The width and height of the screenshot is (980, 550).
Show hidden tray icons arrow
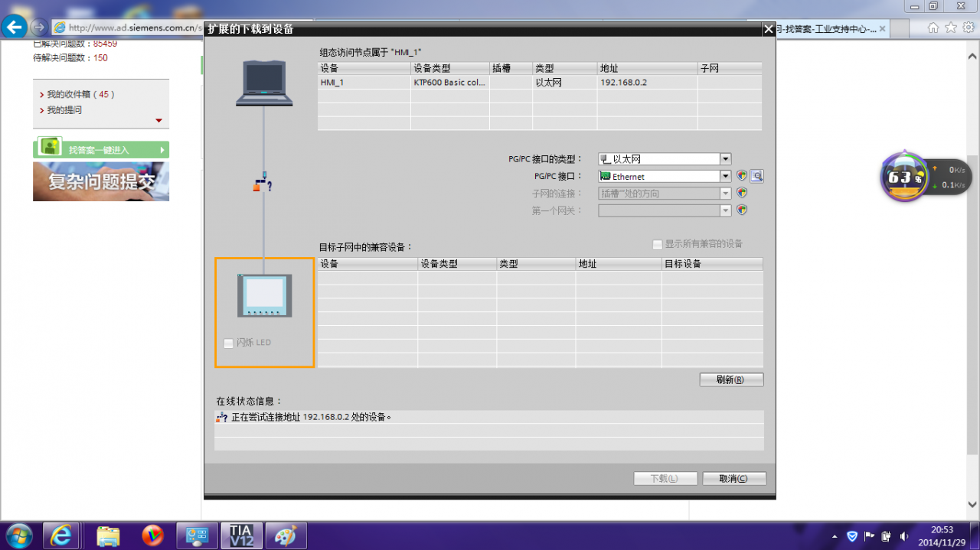pos(835,536)
